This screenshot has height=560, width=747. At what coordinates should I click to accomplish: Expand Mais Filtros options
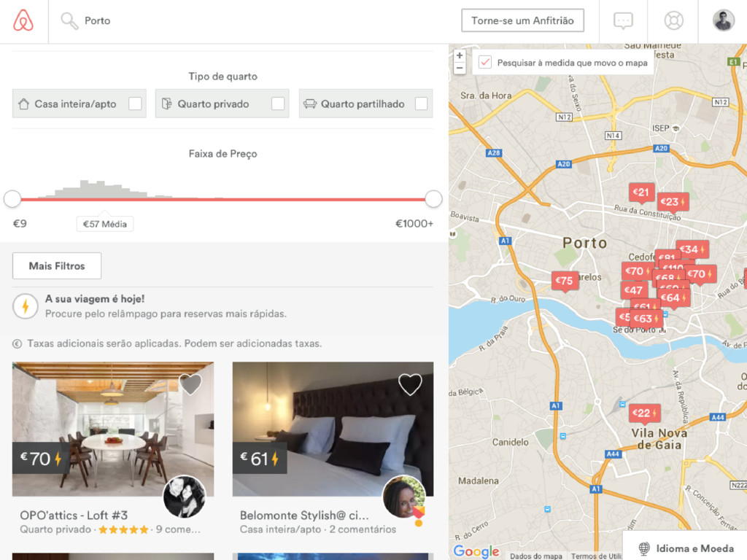click(x=57, y=265)
